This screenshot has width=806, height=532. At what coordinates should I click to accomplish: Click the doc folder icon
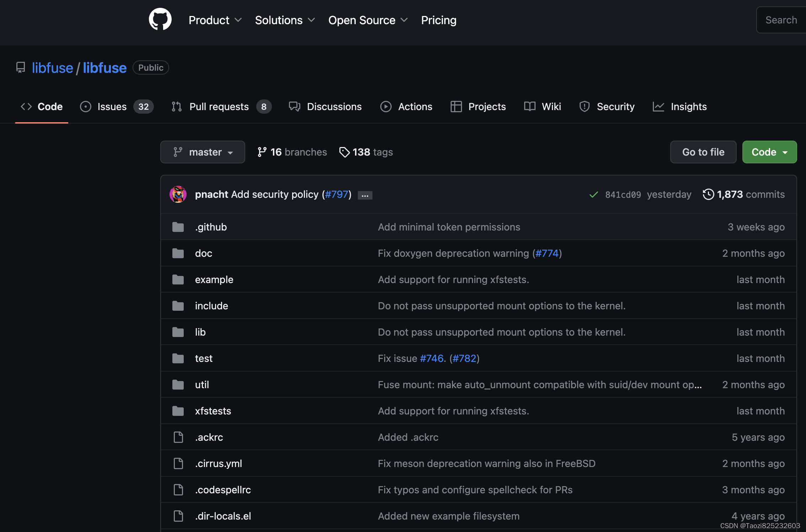pos(178,253)
